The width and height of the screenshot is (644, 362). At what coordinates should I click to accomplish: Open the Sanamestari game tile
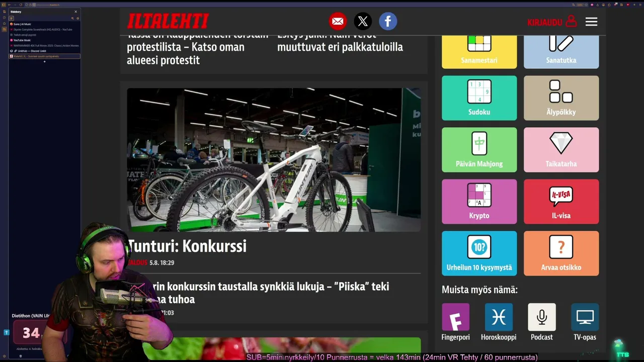pos(479,52)
